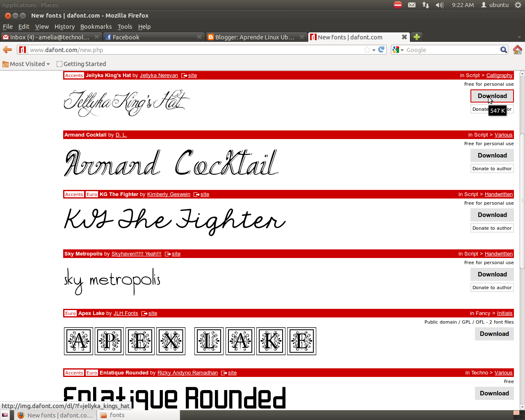Open the session power menu icon

[x=518, y=5]
